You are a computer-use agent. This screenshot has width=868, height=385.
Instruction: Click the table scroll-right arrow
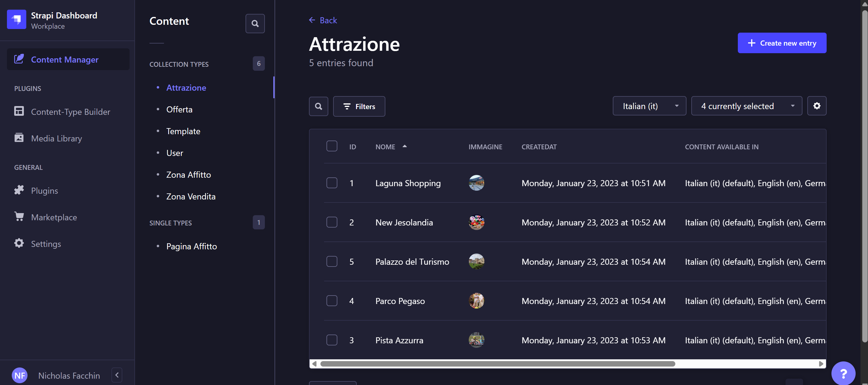tap(821, 364)
